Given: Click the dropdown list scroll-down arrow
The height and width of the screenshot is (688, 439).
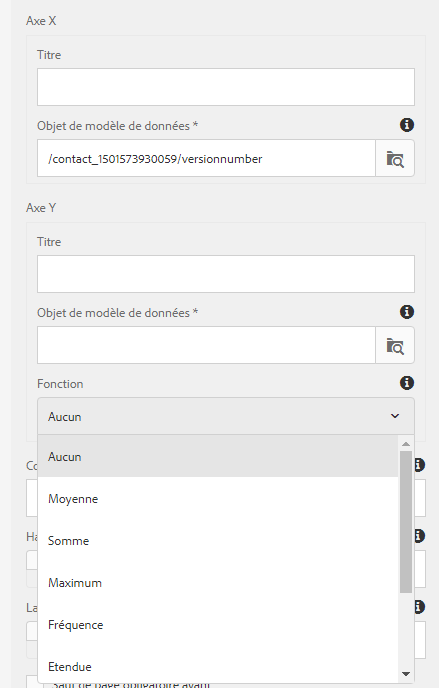Looking at the screenshot, I should tap(406, 674).
